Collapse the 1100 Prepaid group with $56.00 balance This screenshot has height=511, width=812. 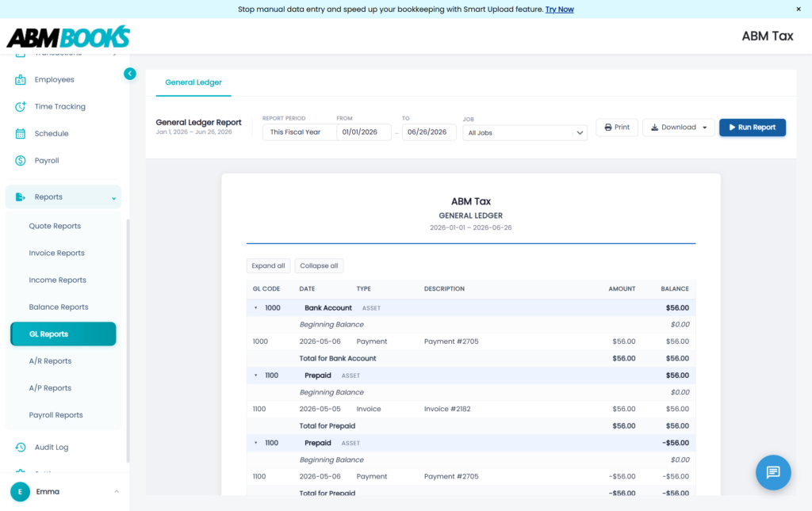pos(256,376)
